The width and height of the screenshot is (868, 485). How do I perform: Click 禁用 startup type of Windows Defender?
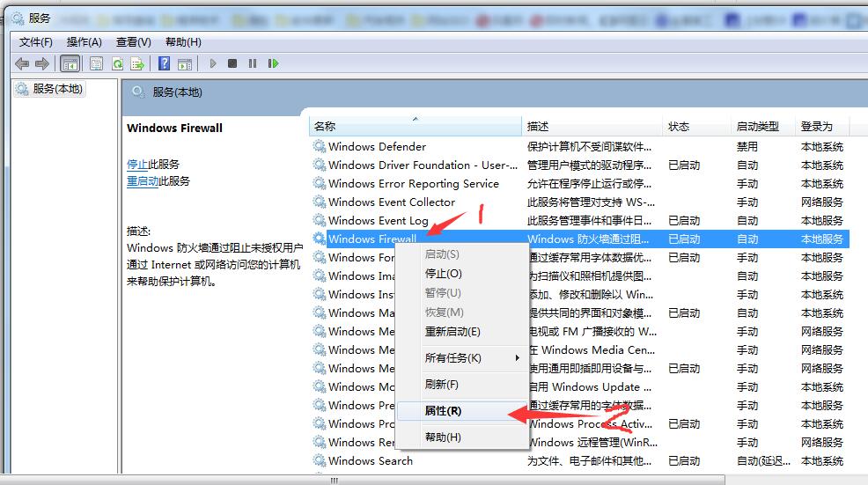747,146
